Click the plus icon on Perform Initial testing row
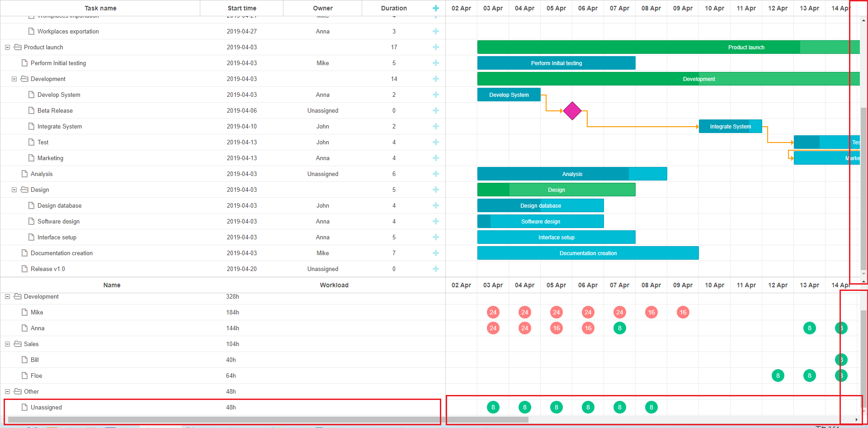 [435, 63]
